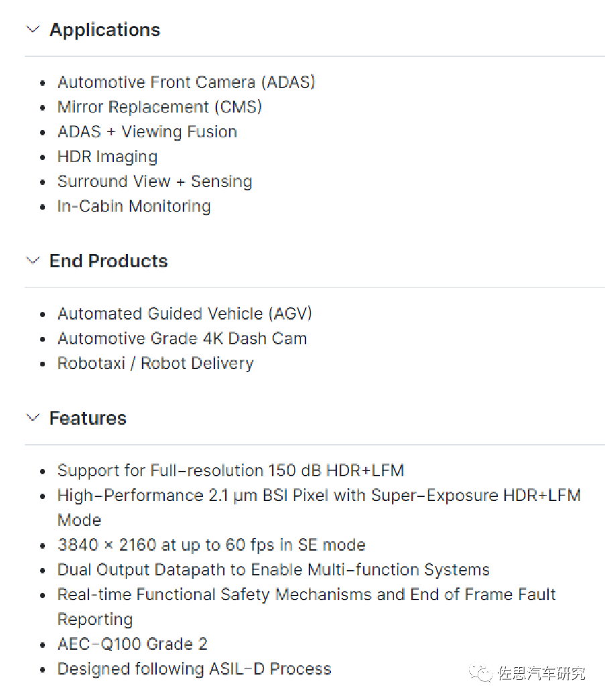This screenshot has width=605, height=700.
Task: Click the WeChat logo icon in watermark
Action: [482, 672]
